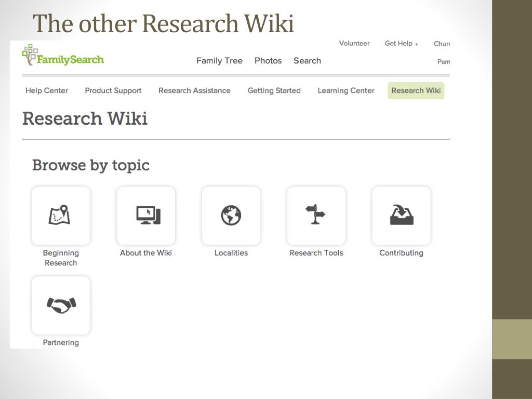Go to the Photos section
532x399 pixels.
point(268,61)
